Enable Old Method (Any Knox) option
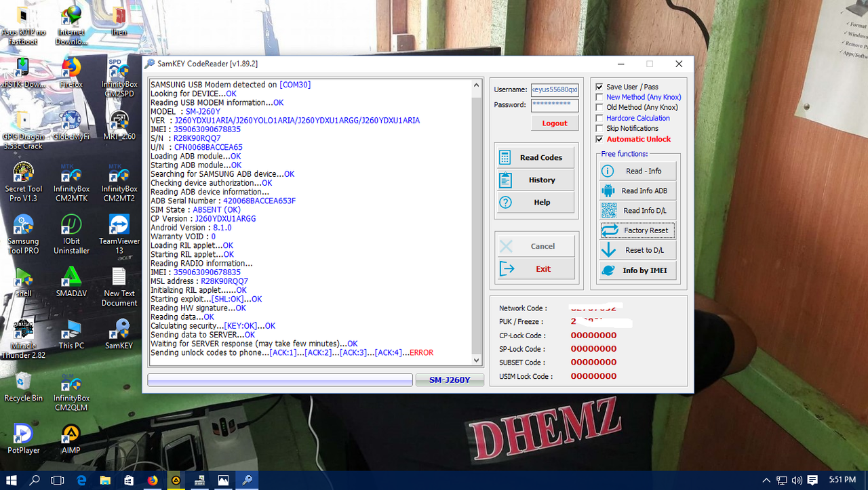Viewport: 868px width, 490px height. pos(599,107)
